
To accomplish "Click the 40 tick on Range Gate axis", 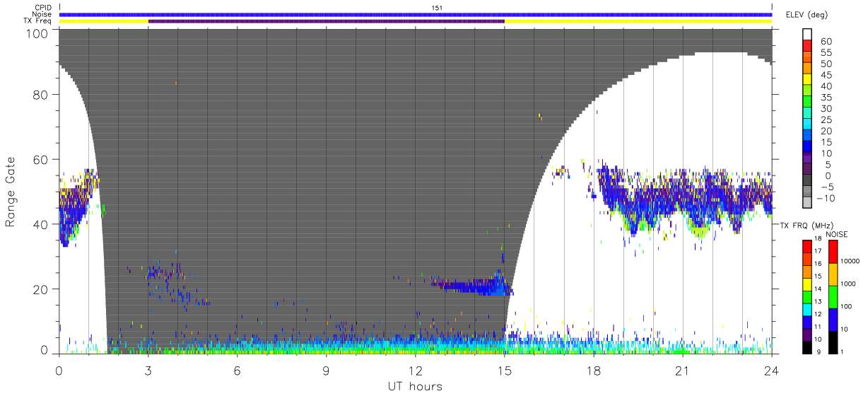I will pos(42,224).
